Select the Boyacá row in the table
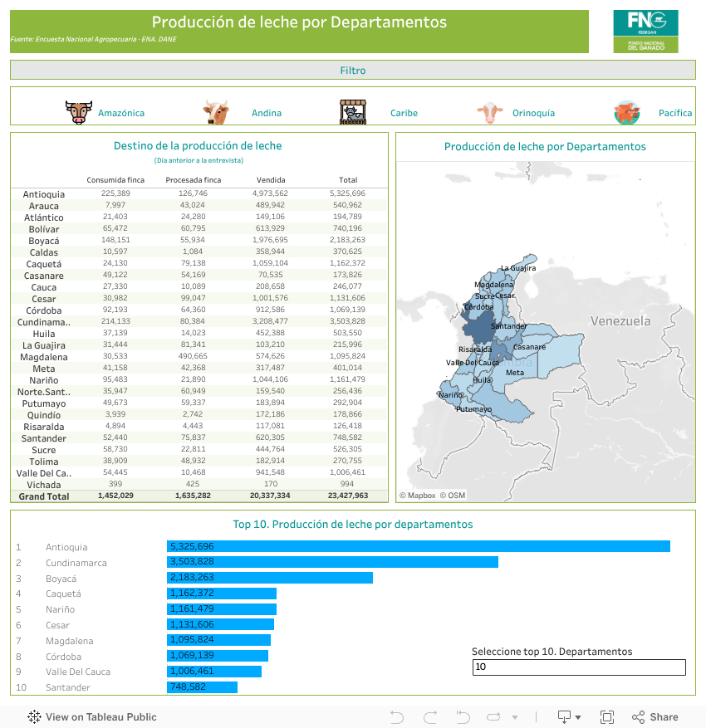 (44, 241)
